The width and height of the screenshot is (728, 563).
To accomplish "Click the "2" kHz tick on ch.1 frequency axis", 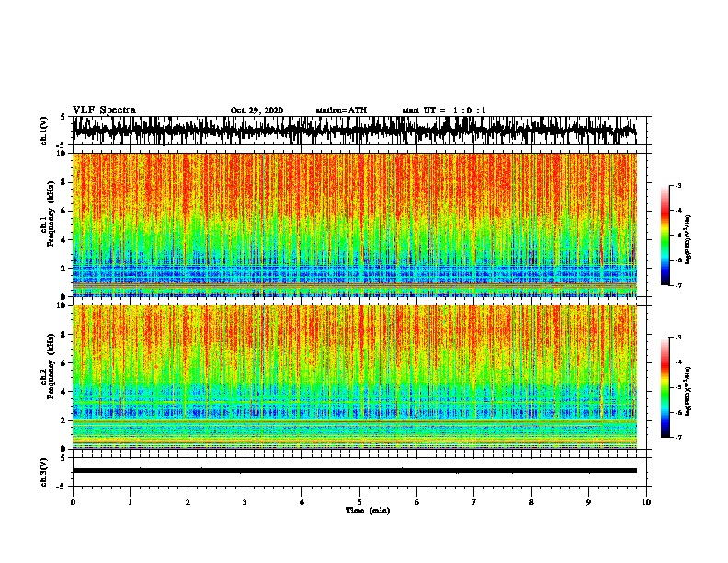I will [63, 269].
